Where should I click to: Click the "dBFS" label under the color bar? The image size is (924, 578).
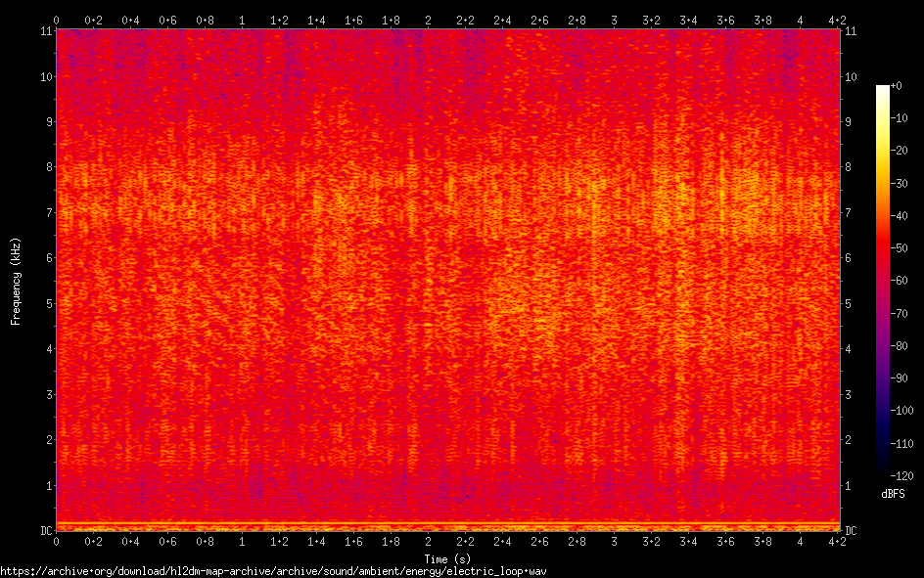point(892,495)
